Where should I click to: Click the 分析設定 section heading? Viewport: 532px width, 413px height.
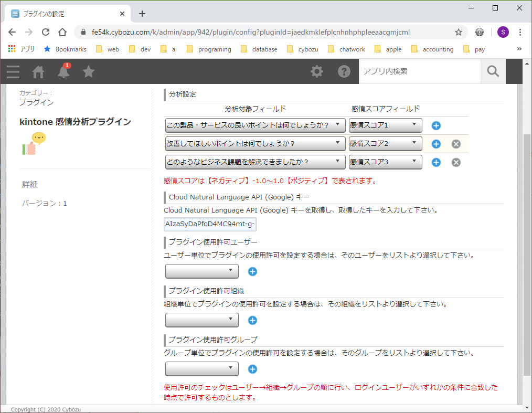(x=183, y=94)
